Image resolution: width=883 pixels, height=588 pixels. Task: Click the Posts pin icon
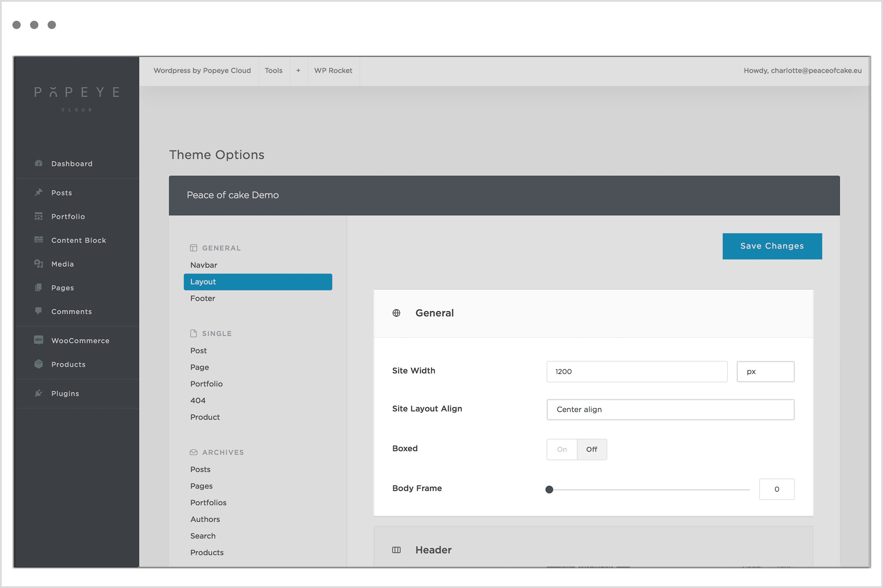(x=39, y=192)
